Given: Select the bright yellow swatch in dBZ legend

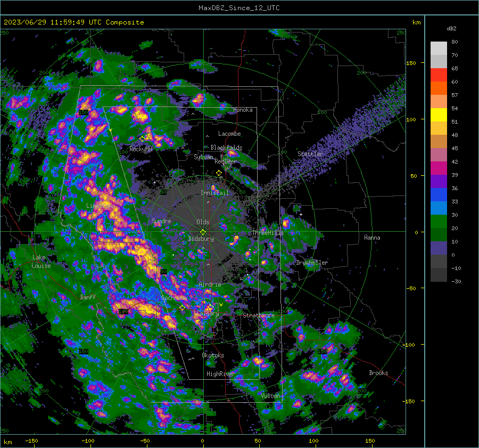Looking at the screenshot, I should pyautogui.click(x=439, y=115).
